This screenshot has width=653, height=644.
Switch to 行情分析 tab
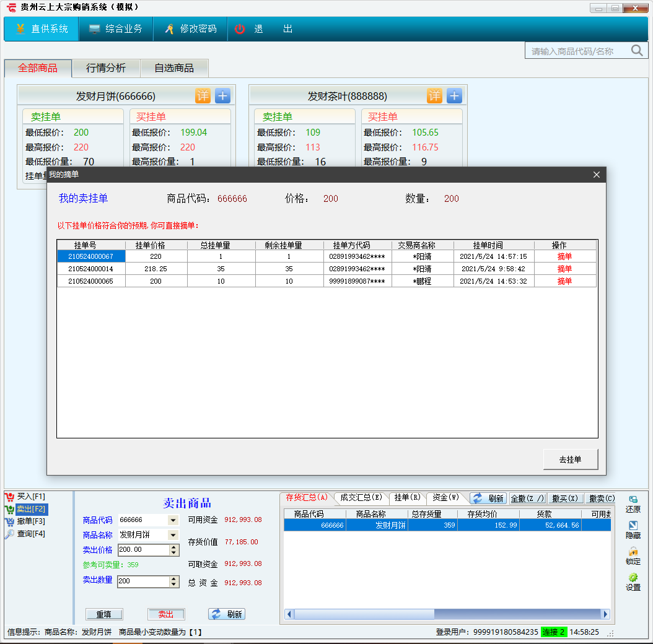coord(106,68)
